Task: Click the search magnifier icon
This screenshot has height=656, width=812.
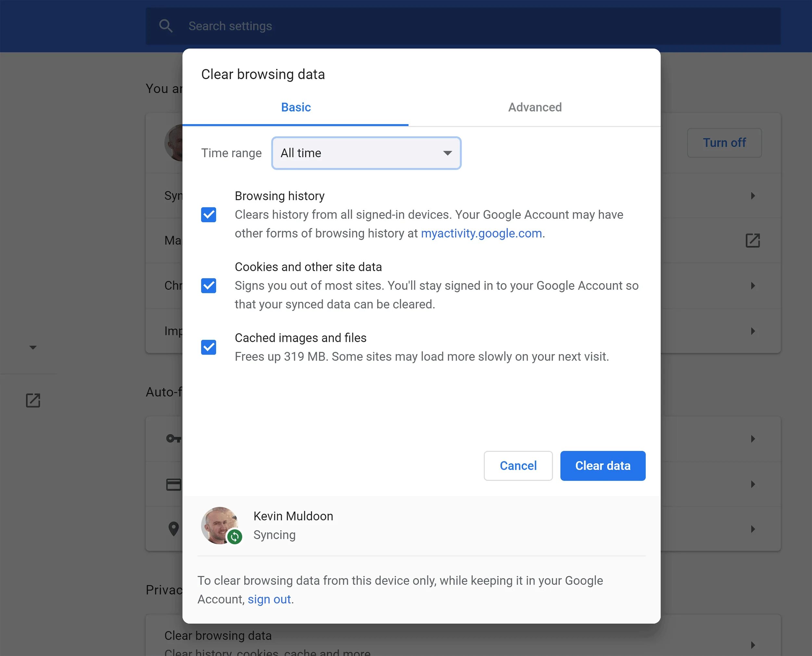Action: [166, 26]
